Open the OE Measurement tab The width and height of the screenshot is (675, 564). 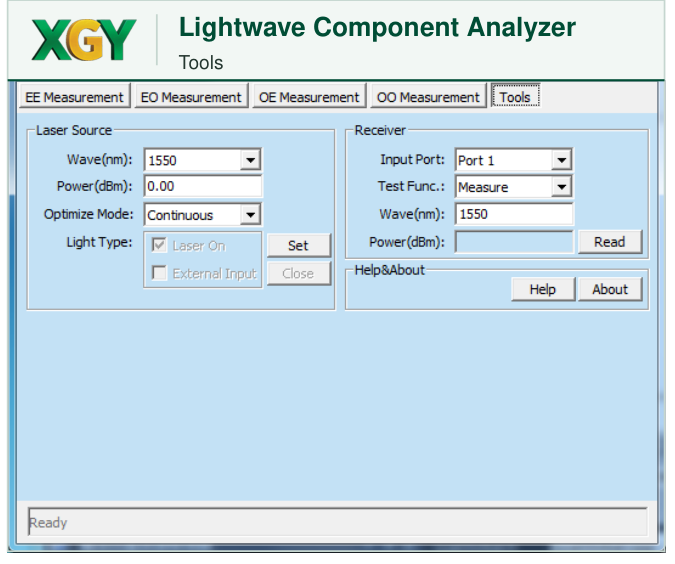click(x=309, y=96)
